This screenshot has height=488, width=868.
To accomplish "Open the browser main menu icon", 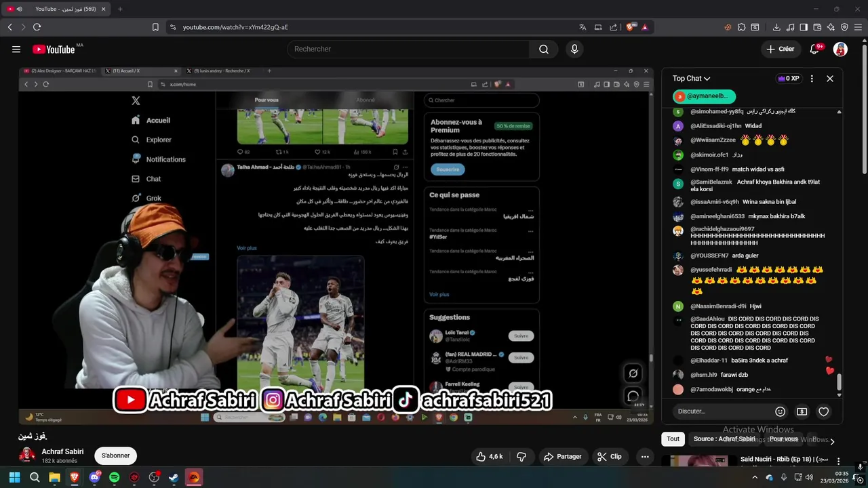I will pos(858,27).
